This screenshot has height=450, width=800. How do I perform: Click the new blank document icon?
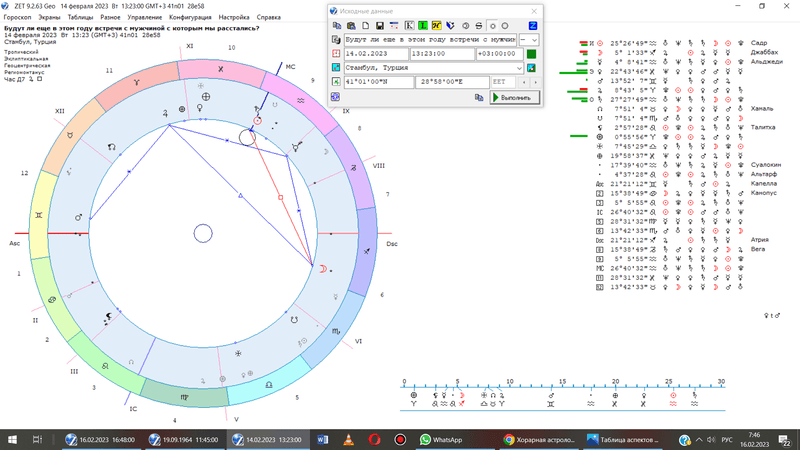(366, 25)
